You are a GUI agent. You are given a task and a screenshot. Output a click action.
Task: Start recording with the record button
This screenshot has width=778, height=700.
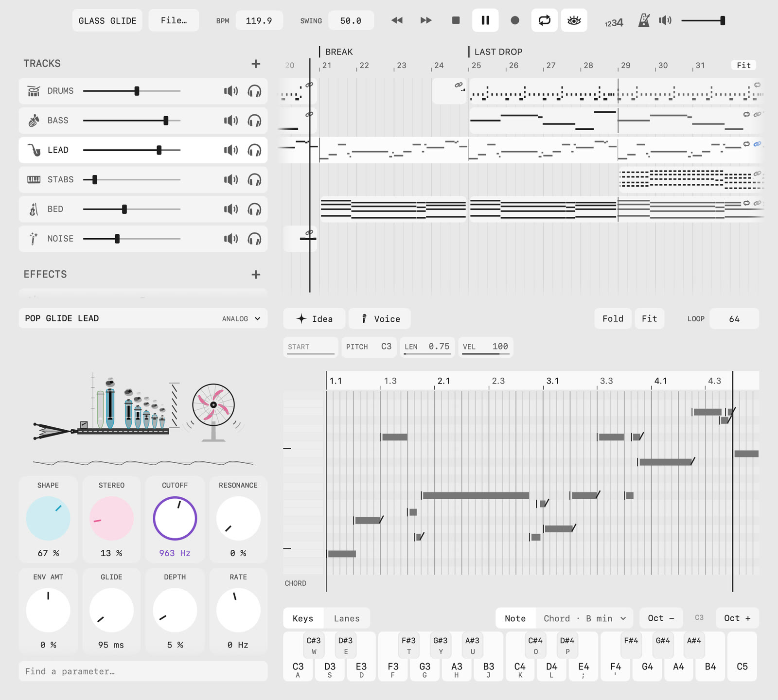click(x=515, y=20)
